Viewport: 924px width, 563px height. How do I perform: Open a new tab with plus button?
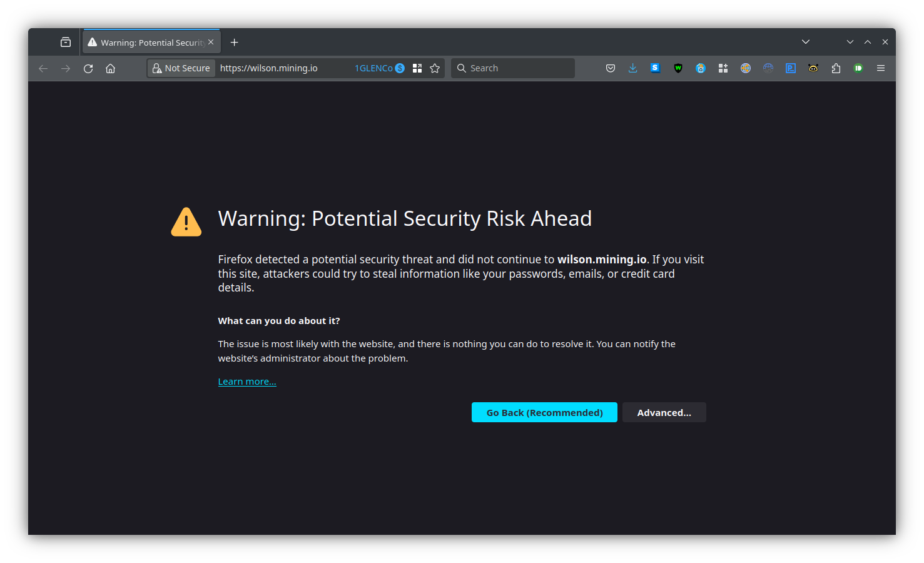(235, 43)
